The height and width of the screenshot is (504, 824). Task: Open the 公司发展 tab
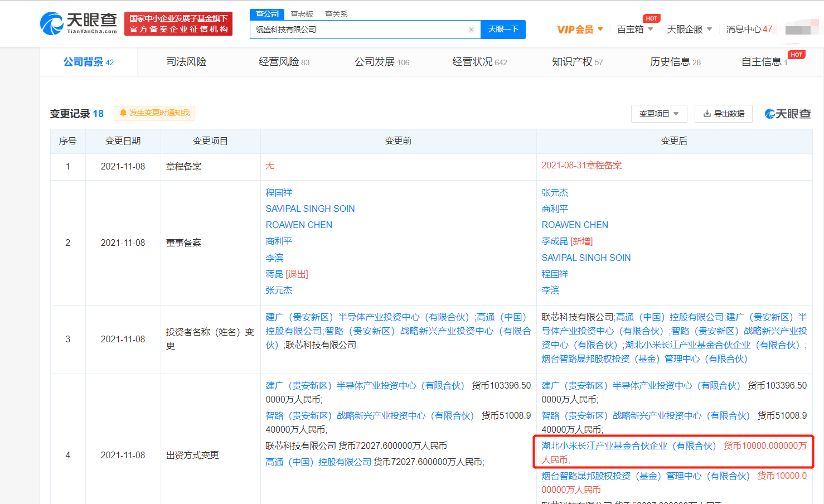coord(382,62)
